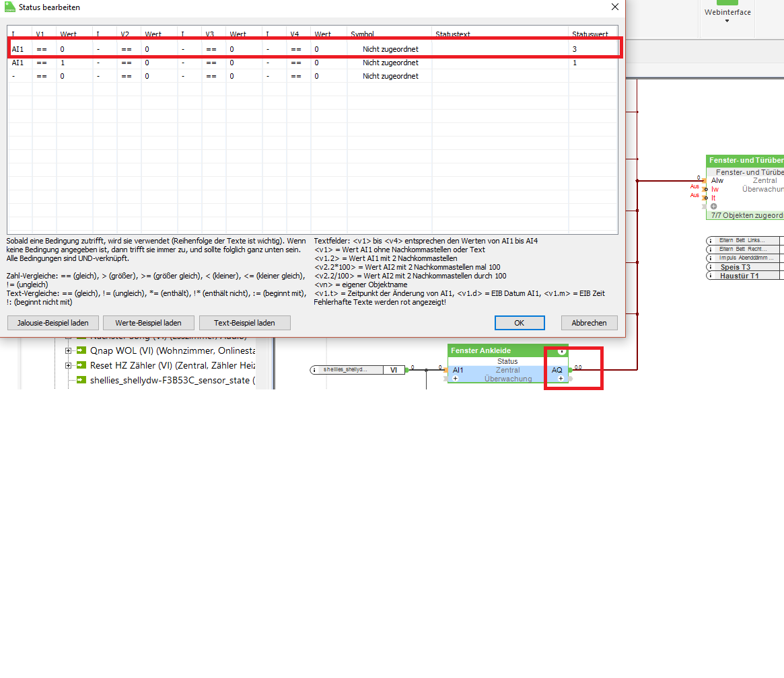784x678 pixels.
Task: Click Status bearbeiten dialog title icon
Action: coord(10,7)
